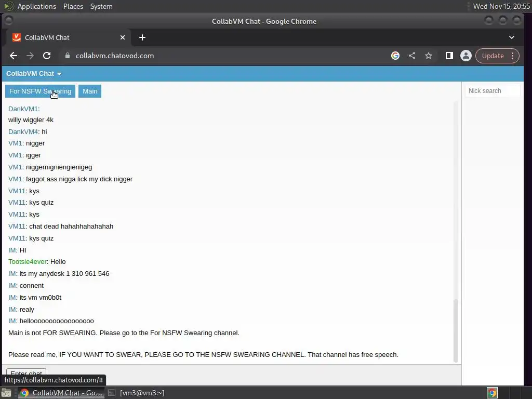Share this page using the share icon

click(x=412, y=56)
